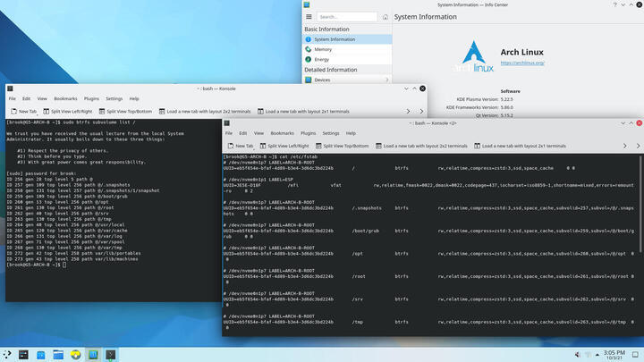Open the KDE application launcher

pos(7,355)
